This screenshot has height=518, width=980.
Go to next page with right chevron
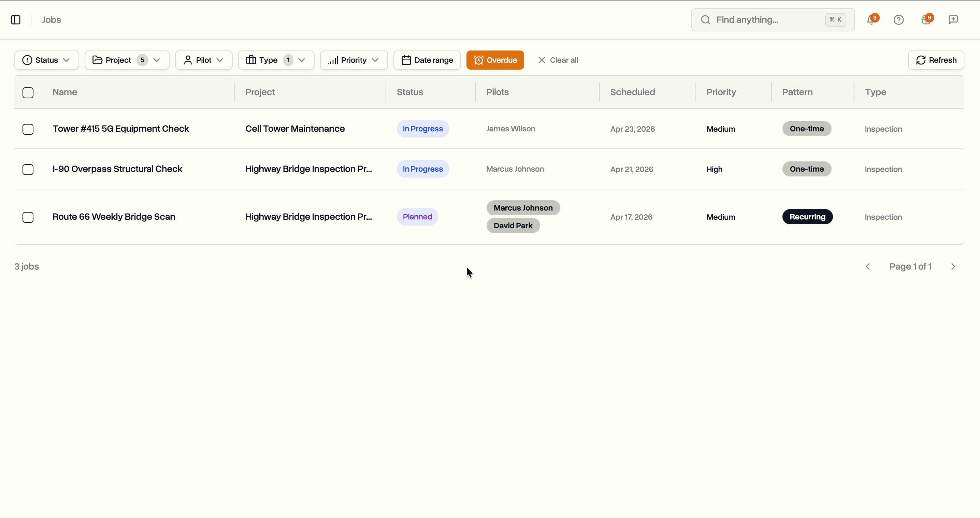point(953,266)
